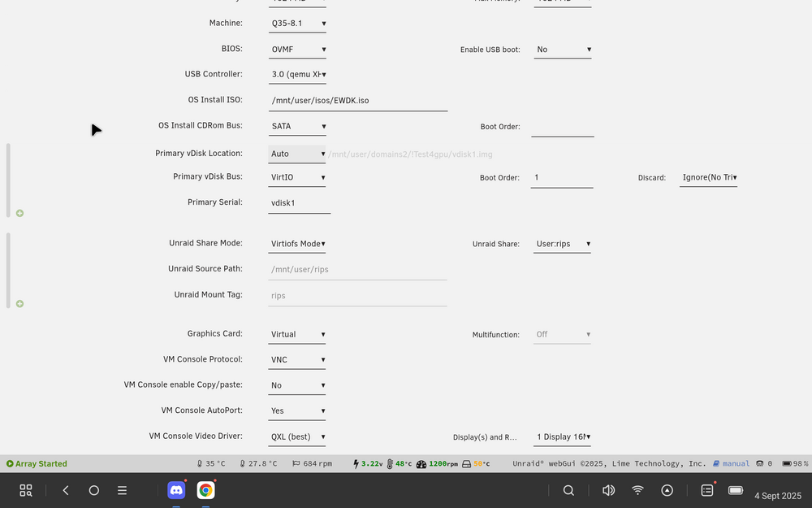Image resolution: width=812 pixels, height=508 pixels.
Task: Open the VM Console AutoPort dropdown showing Yes
Action: pos(297,411)
